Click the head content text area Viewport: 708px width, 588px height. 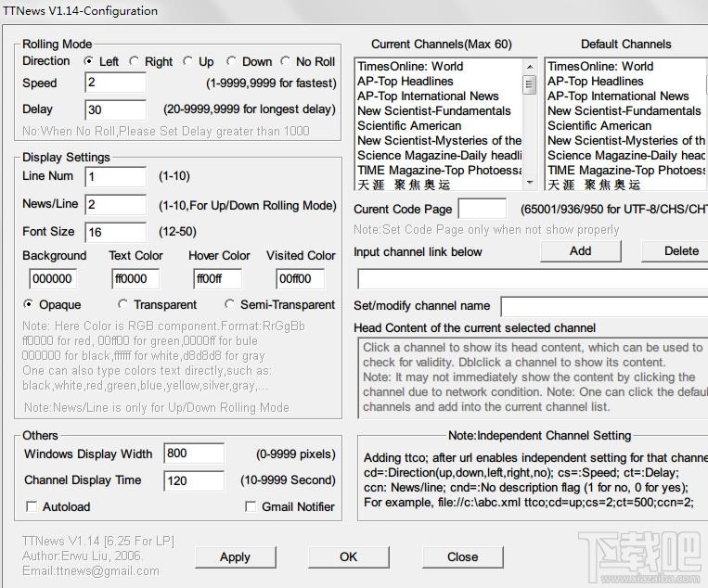(533, 378)
